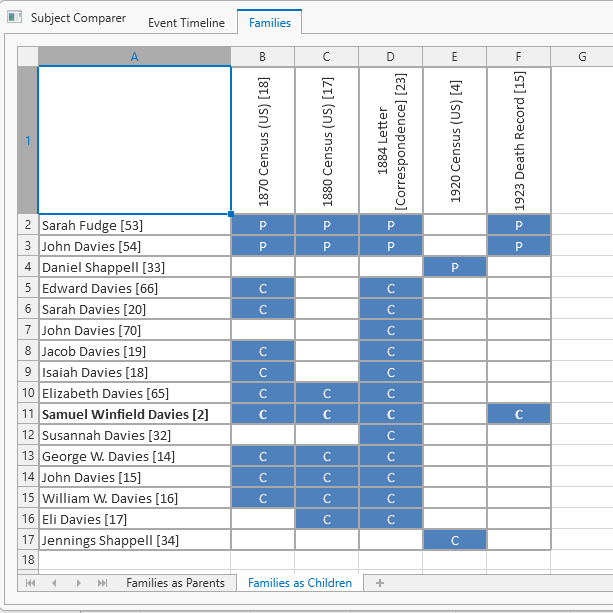613x613 pixels.
Task: Select Sarah Fudge's 1870 Census P cell
Action: pos(262,225)
